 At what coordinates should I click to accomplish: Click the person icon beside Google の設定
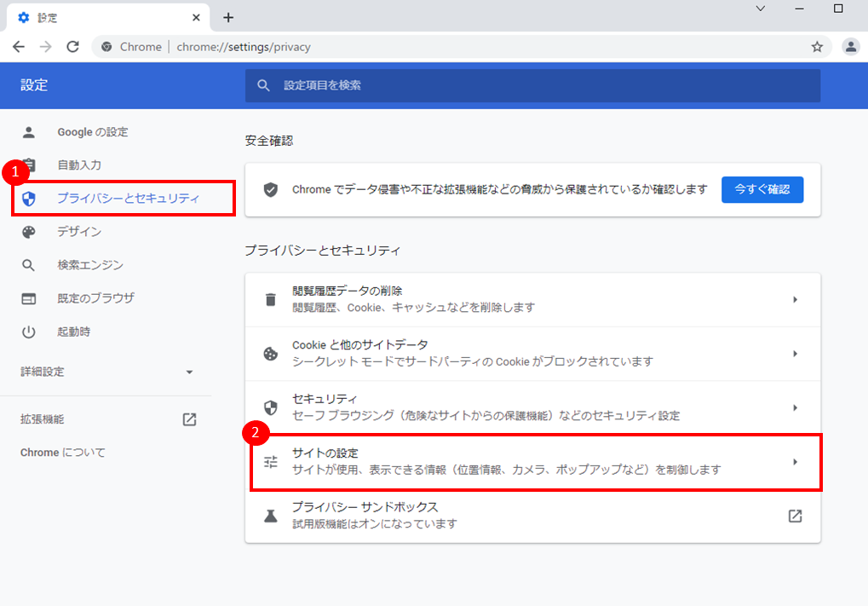pos(29,132)
